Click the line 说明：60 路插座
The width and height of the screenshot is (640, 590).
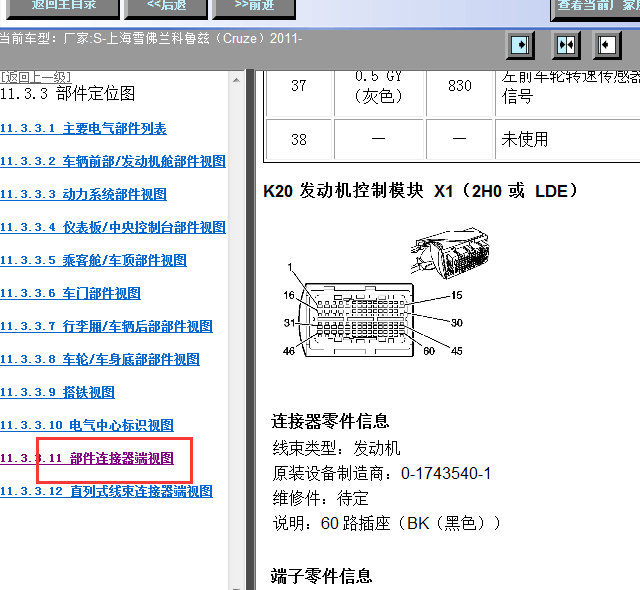tap(387, 523)
